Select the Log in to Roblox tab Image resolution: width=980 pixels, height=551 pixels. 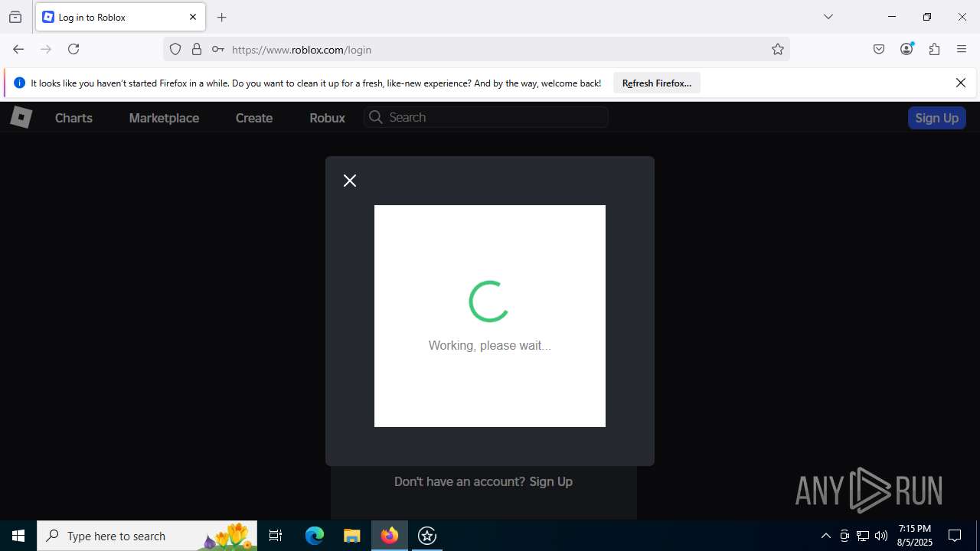120,17
